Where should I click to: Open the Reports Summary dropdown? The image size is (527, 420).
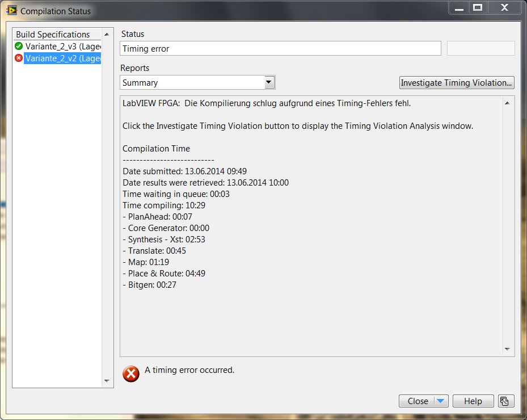click(269, 82)
